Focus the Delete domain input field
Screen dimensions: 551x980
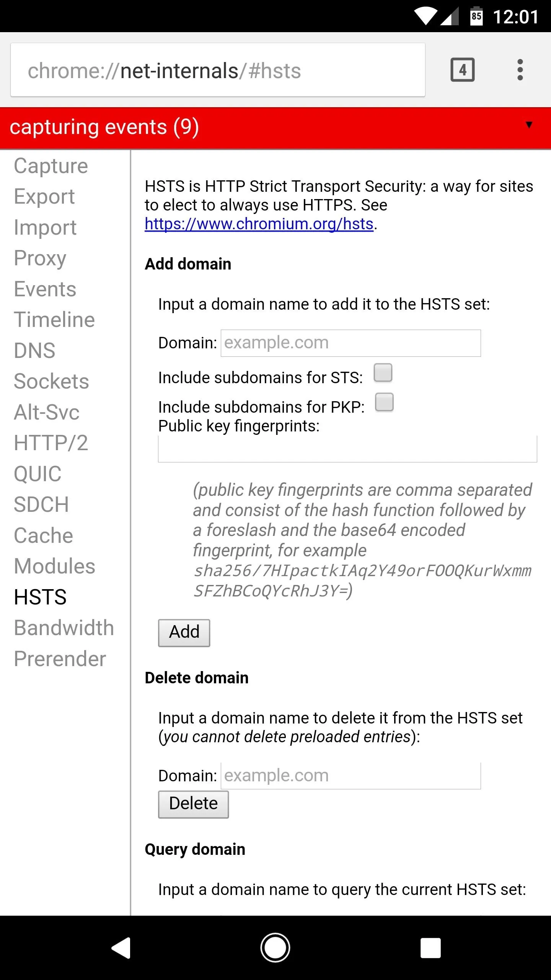coord(350,776)
